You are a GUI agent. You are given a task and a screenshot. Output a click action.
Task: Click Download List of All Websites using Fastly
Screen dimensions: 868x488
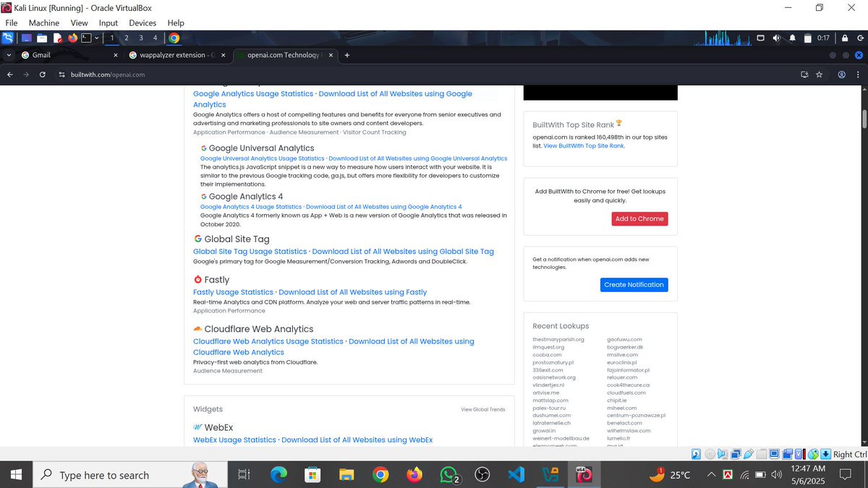coord(353,292)
